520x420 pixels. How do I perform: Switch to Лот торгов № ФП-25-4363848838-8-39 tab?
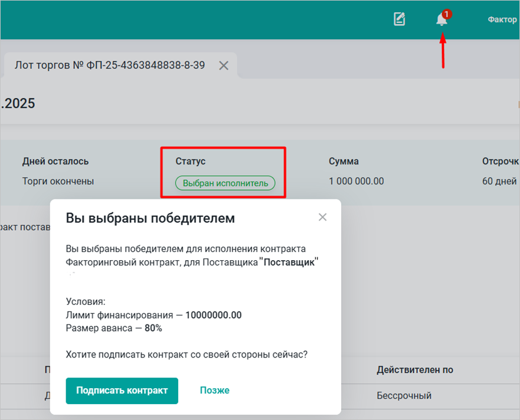pyautogui.click(x=110, y=65)
